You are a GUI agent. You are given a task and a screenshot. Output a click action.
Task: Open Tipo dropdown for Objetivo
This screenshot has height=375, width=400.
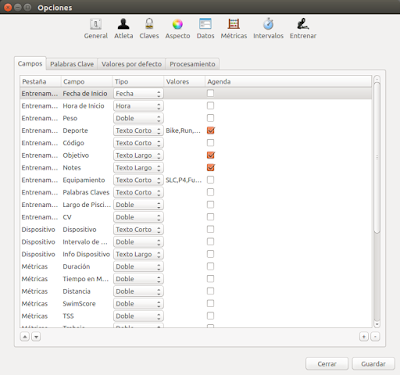tap(138, 155)
